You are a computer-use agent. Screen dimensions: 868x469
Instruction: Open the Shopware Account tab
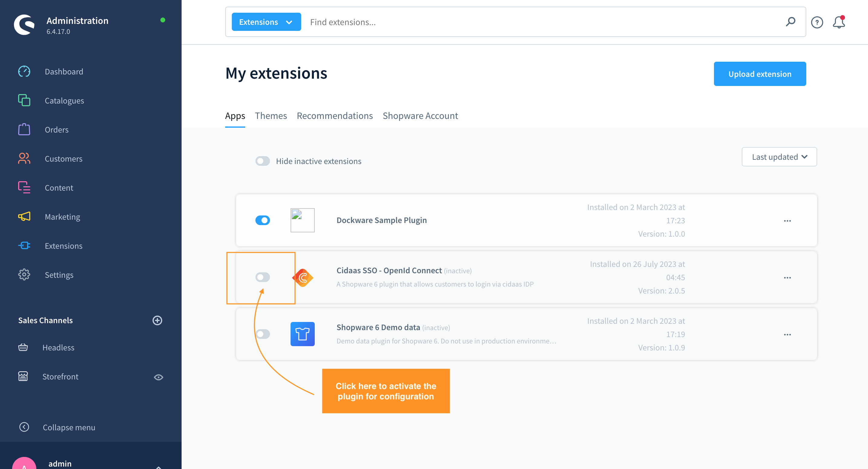coord(420,116)
